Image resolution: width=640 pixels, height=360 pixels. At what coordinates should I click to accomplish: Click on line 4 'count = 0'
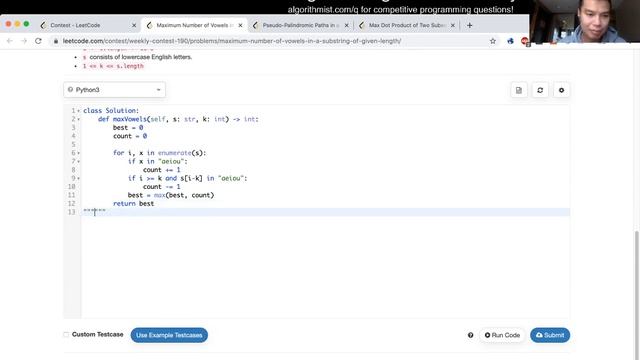pyautogui.click(x=130, y=136)
